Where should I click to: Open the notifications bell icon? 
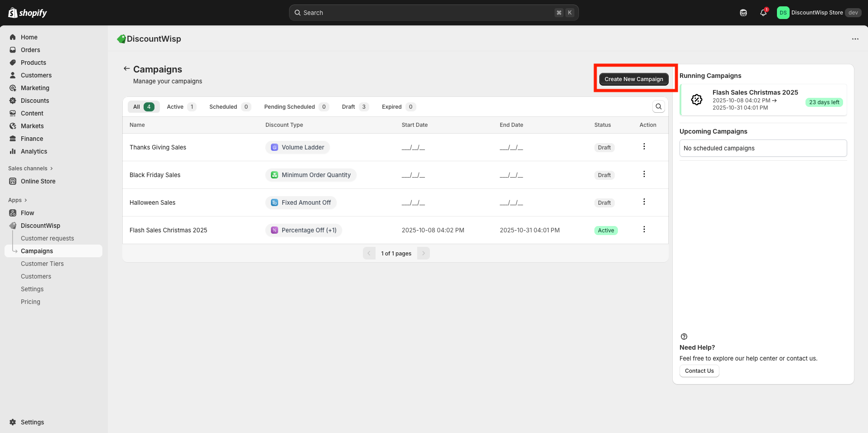(763, 13)
